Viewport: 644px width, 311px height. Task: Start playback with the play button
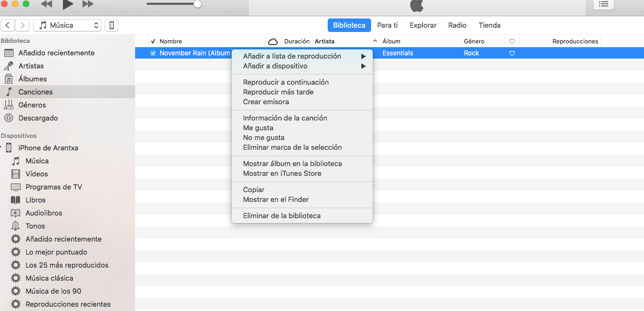tap(68, 4)
